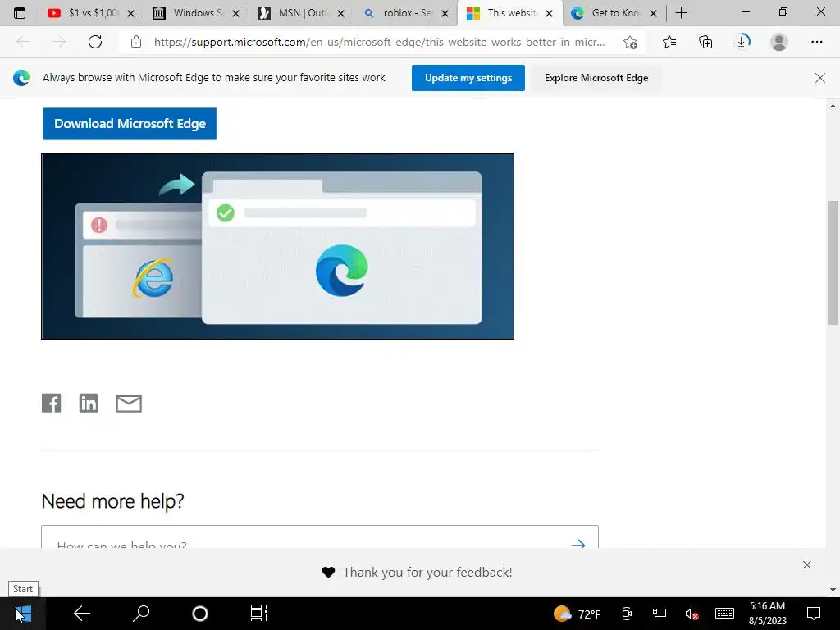Click the page vertical scrollbar thumb
This screenshot has width=840, height=630.
coord(833,262)
